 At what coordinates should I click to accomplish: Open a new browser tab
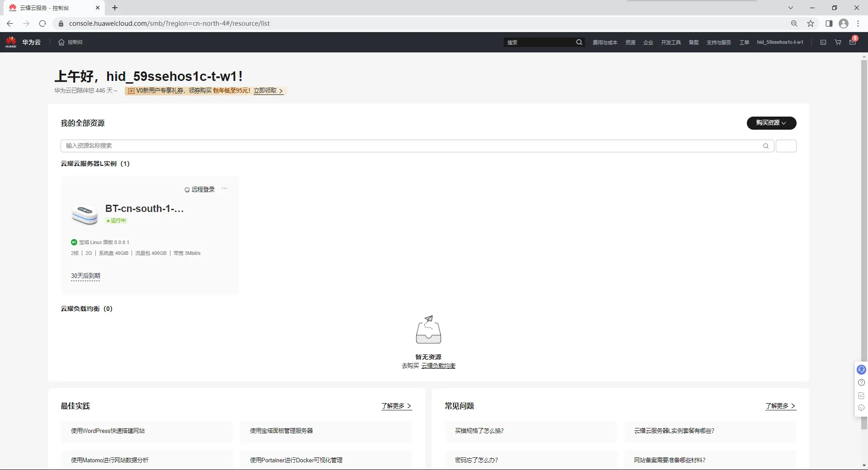tap(115, 8)
